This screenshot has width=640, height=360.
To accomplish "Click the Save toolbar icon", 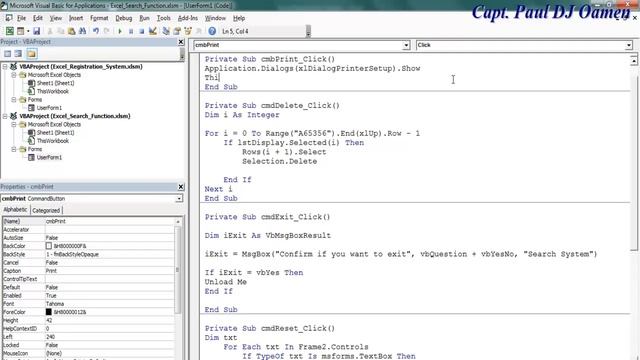I will [36, 31].
